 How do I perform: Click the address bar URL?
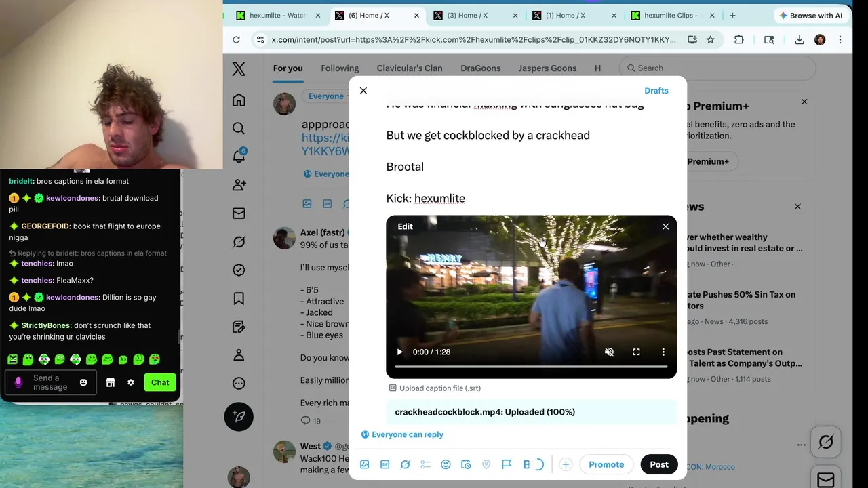click(x=473, y=39)
